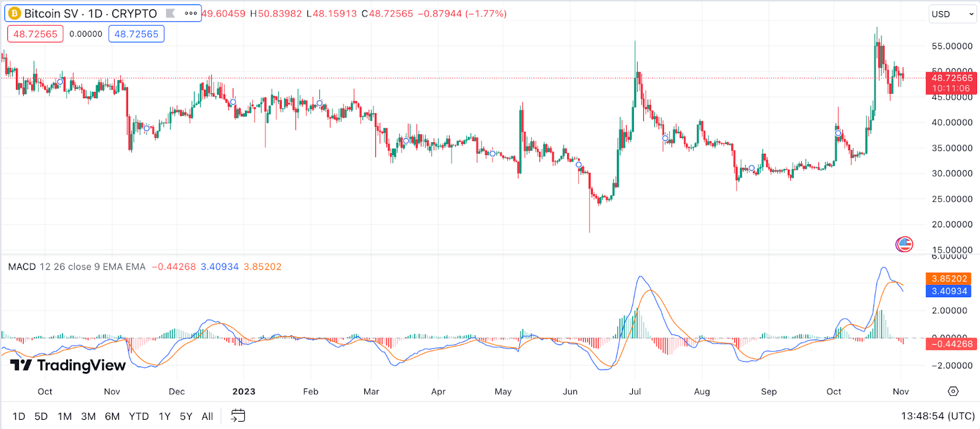Screen dimensions: 980x429
Task: Select the 1D time range
Action: [x=19, y=416]
